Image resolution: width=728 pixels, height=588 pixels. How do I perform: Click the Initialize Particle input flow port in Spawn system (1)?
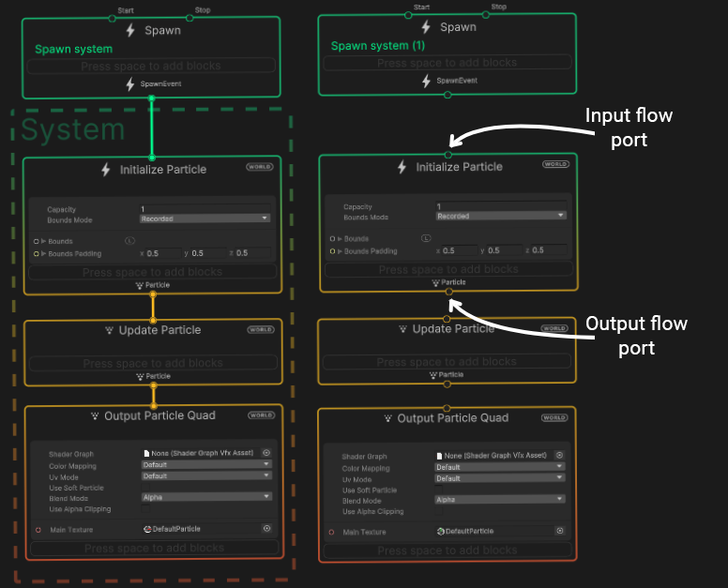pyautogui.click(x=448, y=154)
